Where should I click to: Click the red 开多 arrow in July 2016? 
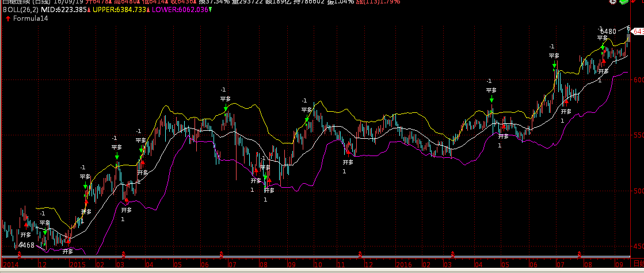pyautogui.click(x=566, y=101)
